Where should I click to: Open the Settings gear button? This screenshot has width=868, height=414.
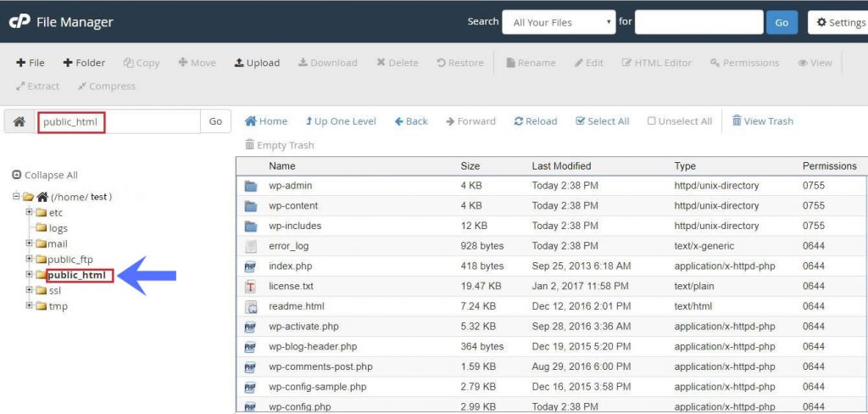tap(837, 22)
